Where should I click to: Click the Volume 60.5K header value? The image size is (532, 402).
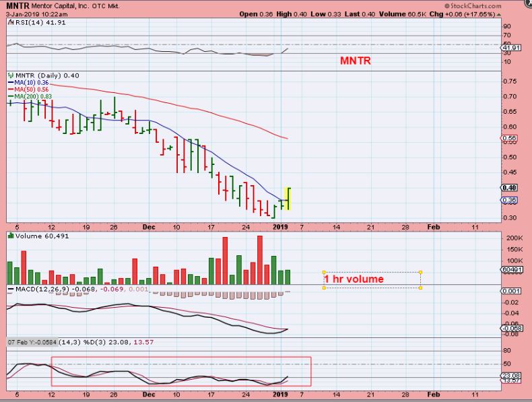(x=403, y=14)
